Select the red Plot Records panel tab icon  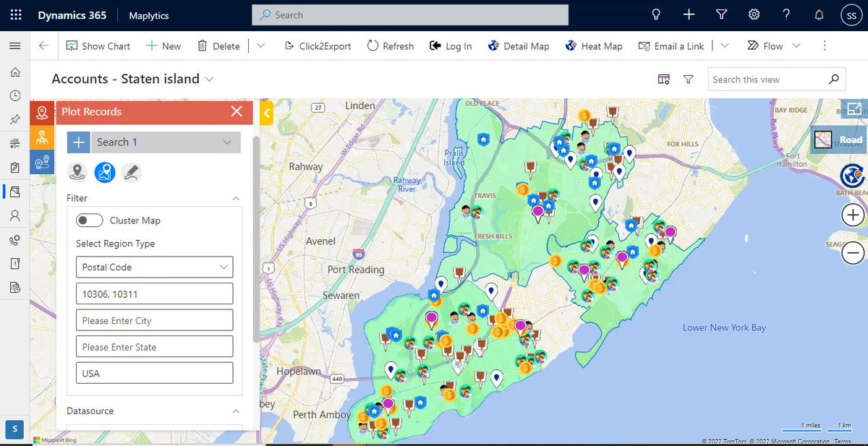(42, 113)
